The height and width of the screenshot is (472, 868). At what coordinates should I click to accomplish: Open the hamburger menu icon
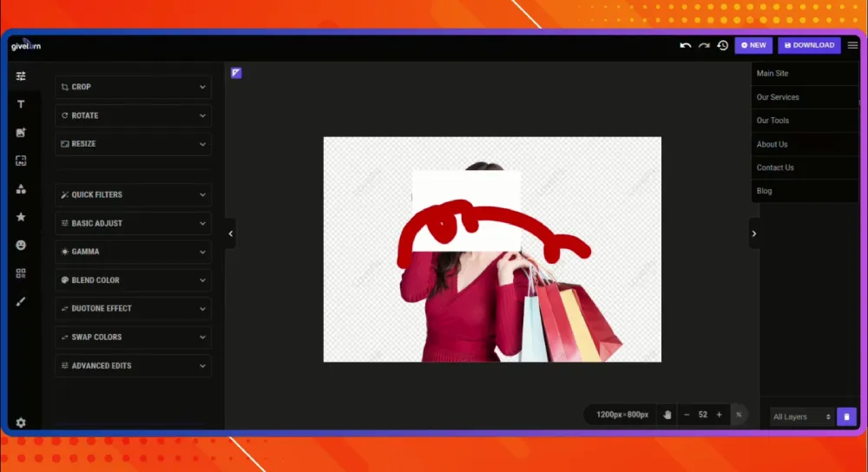click(x=852, y=45)
